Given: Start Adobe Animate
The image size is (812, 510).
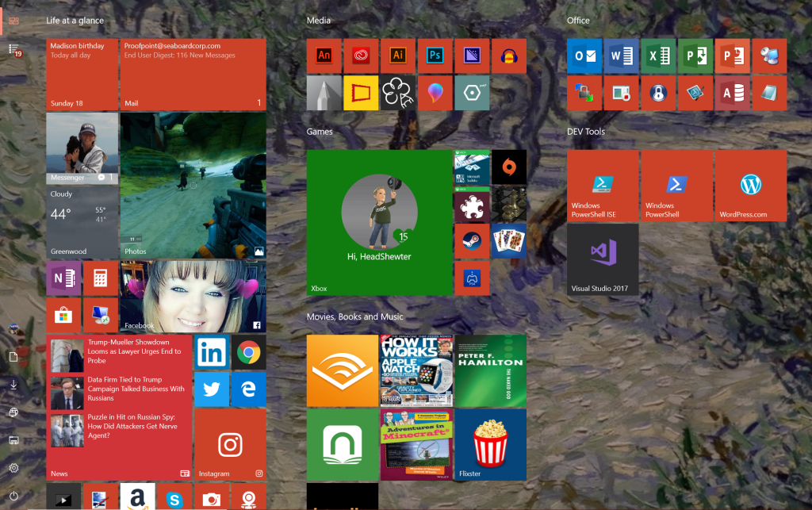Looking at the screenshot, I should click(324, 56).
